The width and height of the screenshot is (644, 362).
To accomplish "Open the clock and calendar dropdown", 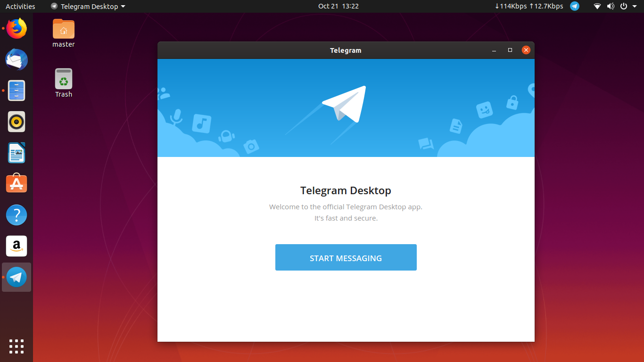I will (x=338, y=6).
